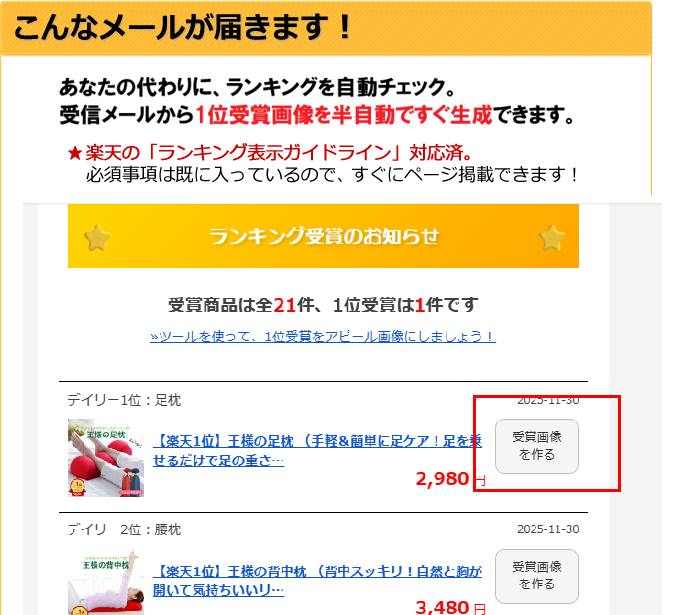Click the デイリー2位:腰枕 ranking label
The height and width of the screenshot is (615, 697).
coord(124,530)
